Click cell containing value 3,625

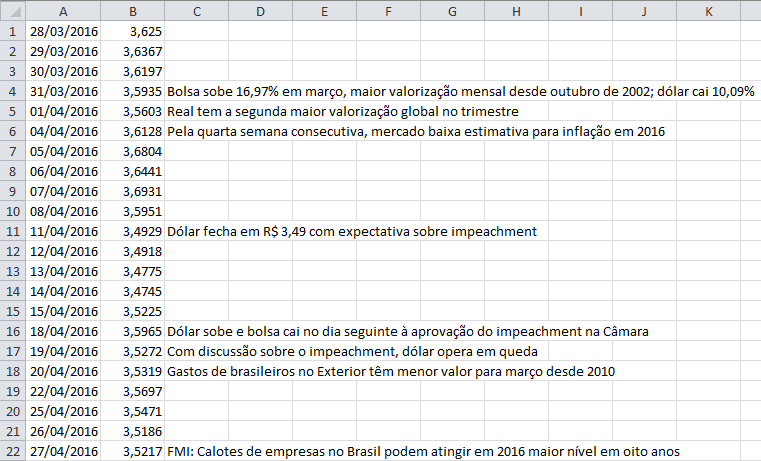[x=132, y=31]
